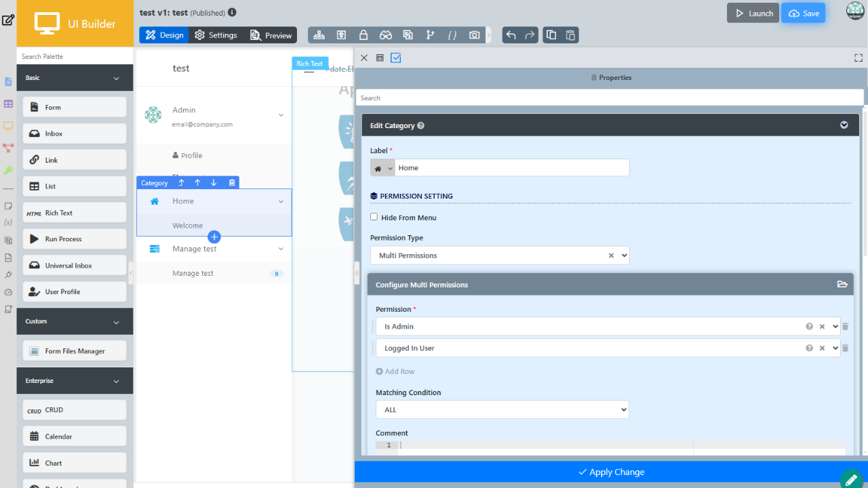Click the tree viewer sitemap icon
868x488 pixels.
point(319,35)
